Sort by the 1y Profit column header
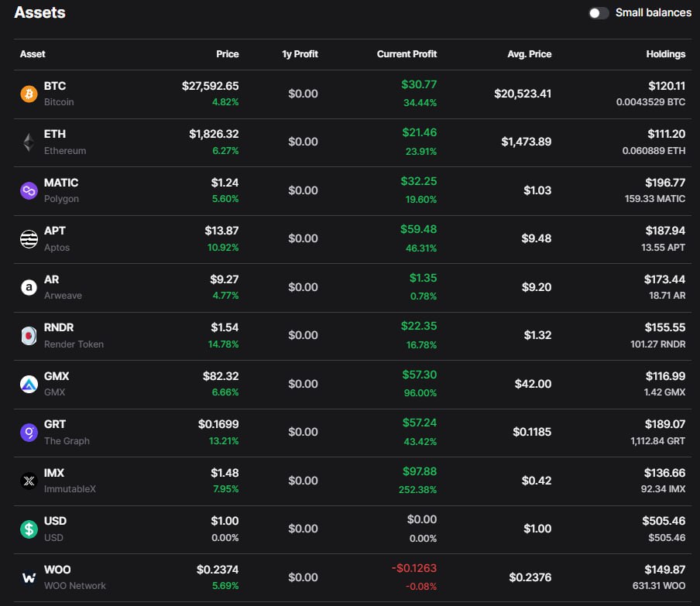This screenshot has width=700, height=606. tap(300, 54)
